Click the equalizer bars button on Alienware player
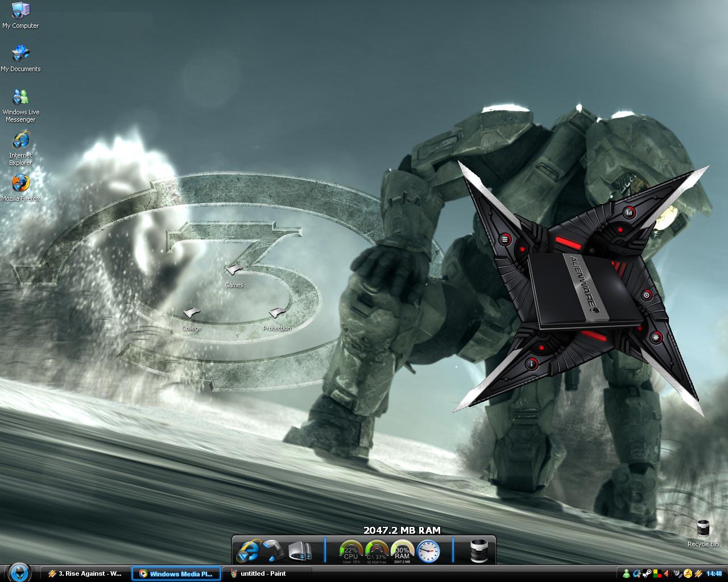The image size is (728, 582). 629,213
